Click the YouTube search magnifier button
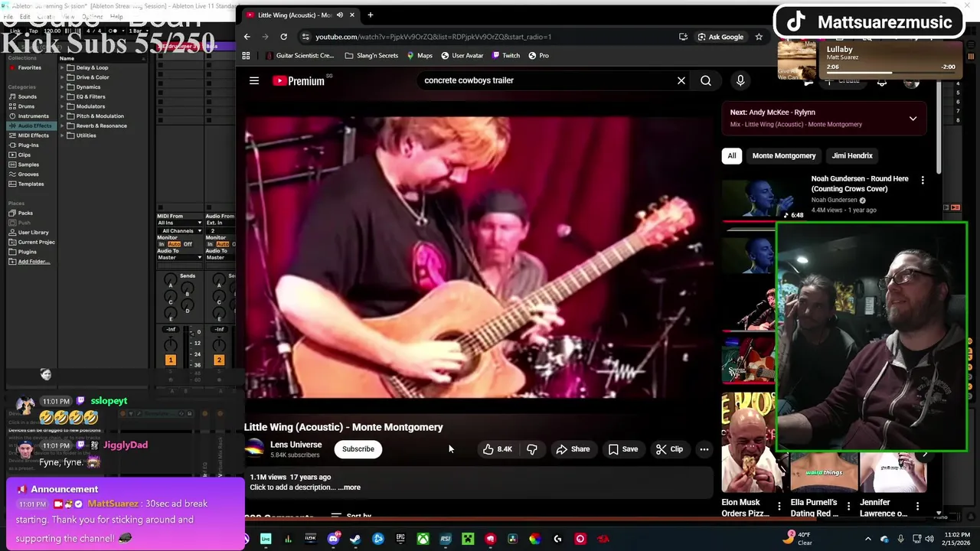Image resolution: width=980 pixels, height=551 pixels. 706,80
